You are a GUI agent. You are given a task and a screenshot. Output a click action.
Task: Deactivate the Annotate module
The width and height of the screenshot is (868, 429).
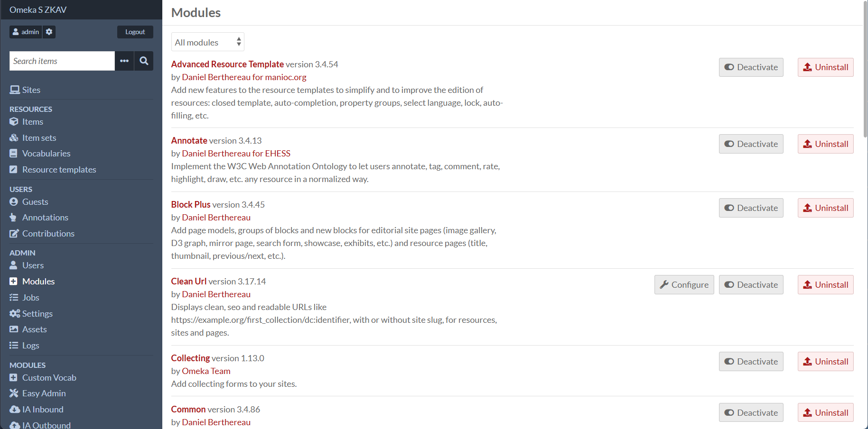(x=751, y=144)
